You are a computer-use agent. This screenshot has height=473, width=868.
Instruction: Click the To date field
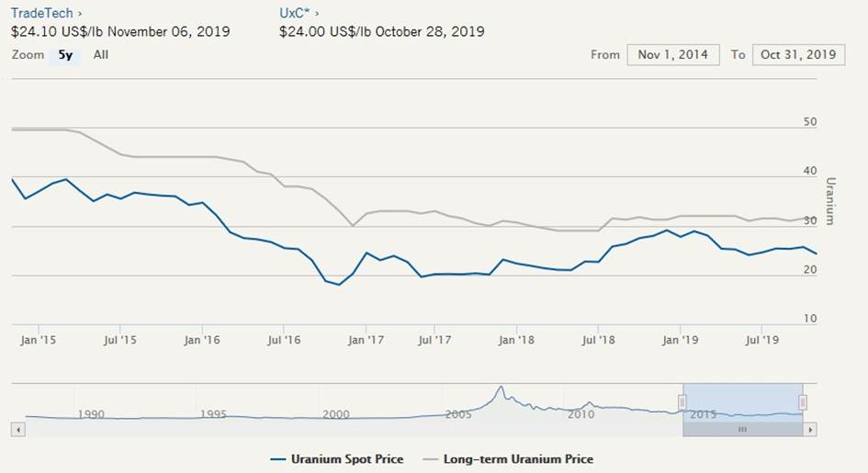(797, 55)
